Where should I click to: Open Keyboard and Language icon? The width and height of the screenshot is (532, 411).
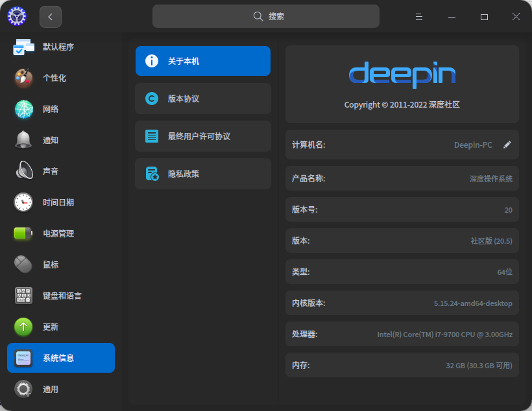click(x=23, y=296)
